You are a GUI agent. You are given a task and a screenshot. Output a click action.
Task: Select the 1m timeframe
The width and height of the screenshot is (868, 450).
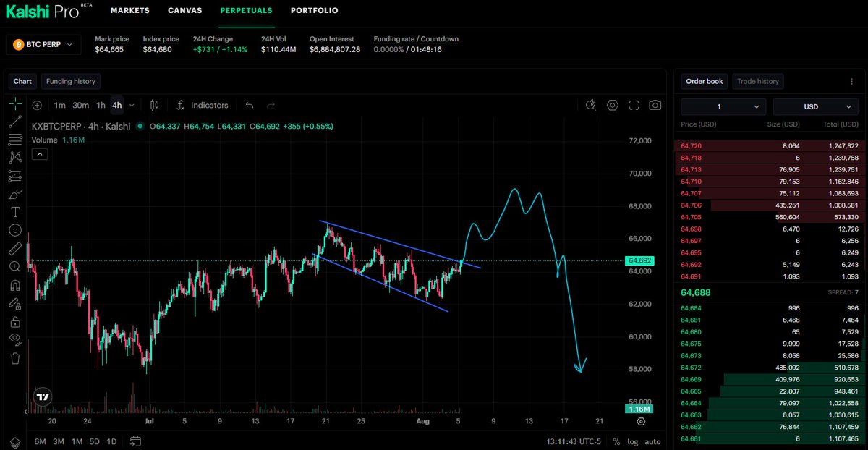click(60, 105)
